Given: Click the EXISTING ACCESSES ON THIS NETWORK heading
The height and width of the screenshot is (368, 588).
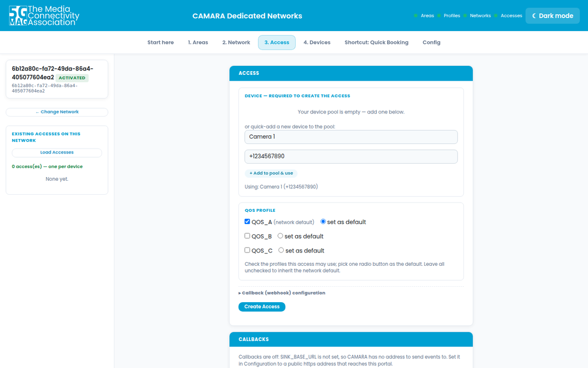Looking at the screenshot, I should coord(46,137).
